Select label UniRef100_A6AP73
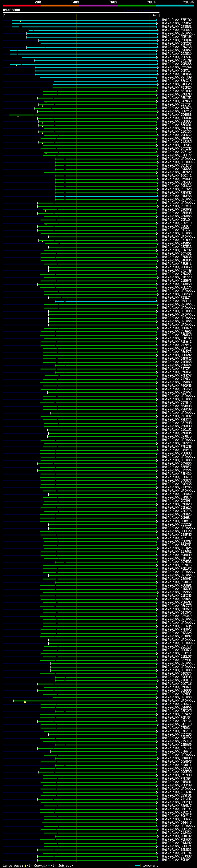Viewport: 197px width, 868px height. point(177,351)
